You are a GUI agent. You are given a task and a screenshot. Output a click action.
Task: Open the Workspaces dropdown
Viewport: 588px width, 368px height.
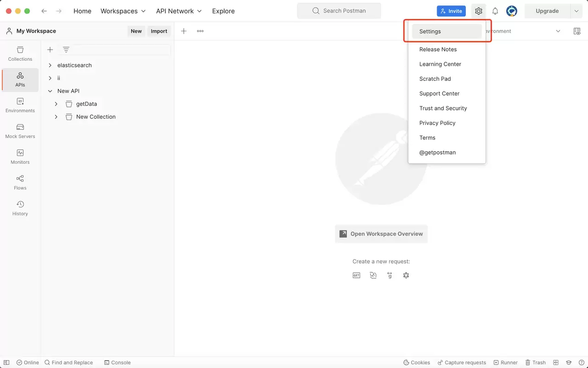123,11
